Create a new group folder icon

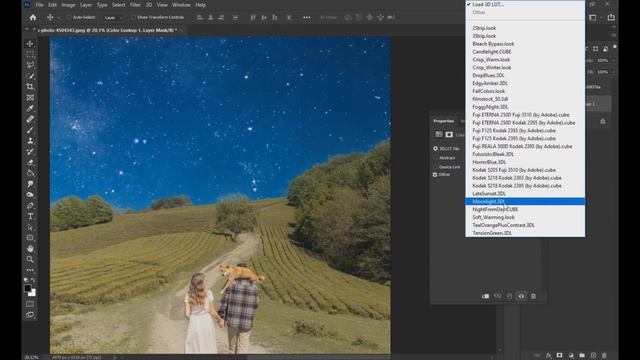tap(582, 356)
